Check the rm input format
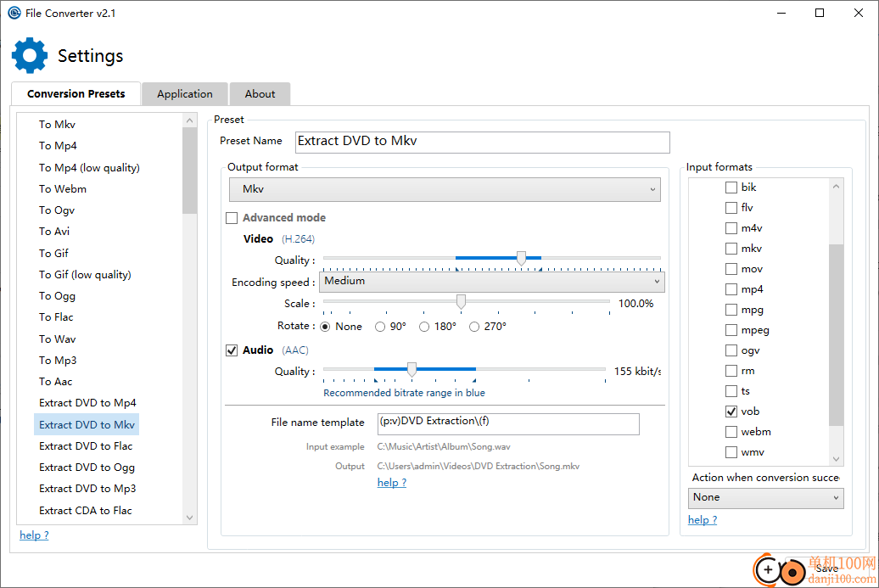 (731, 371)
